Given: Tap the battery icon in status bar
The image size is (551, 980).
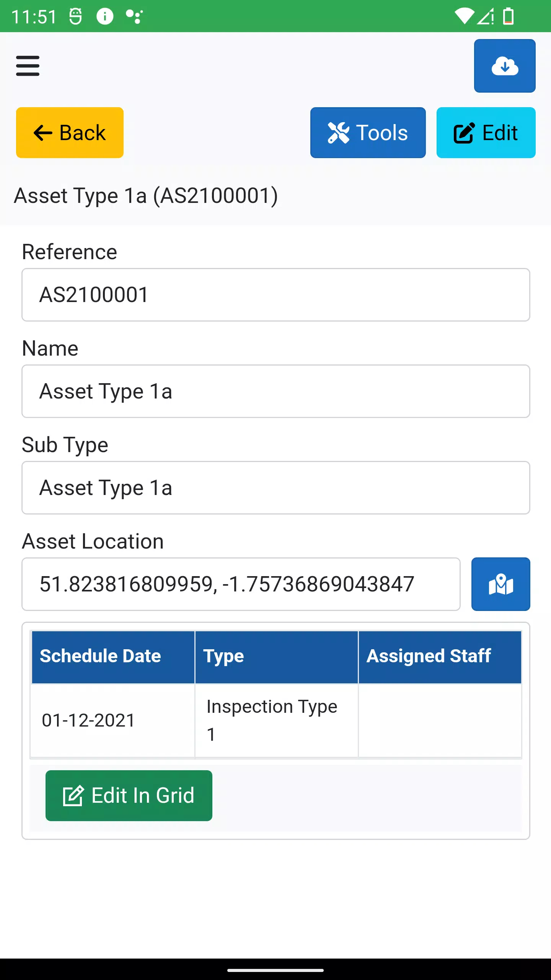Looking at the screenshot, I should click(508, 16).
